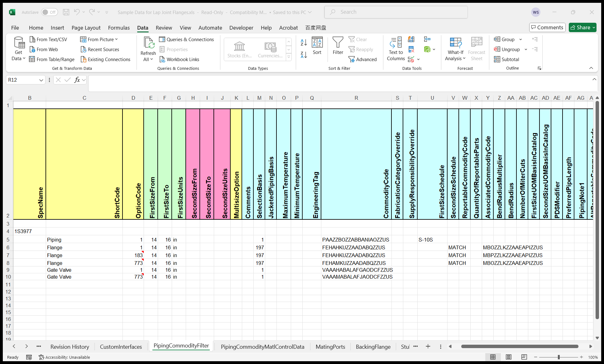Open Existing Connections
Image resolution: width=604 pixels, height=364 pixels.
(x=105, y=59)
